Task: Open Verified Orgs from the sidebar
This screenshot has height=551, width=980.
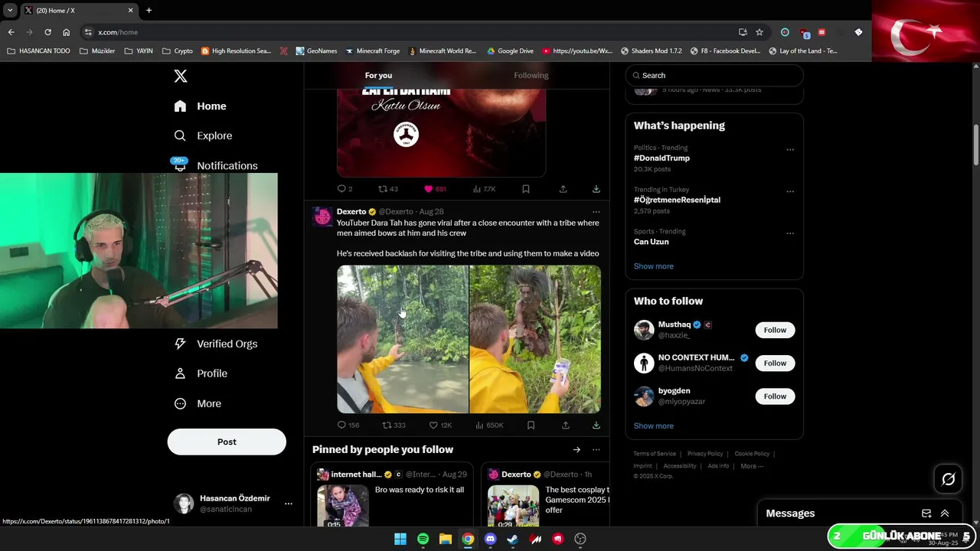Action: point(215,344)
